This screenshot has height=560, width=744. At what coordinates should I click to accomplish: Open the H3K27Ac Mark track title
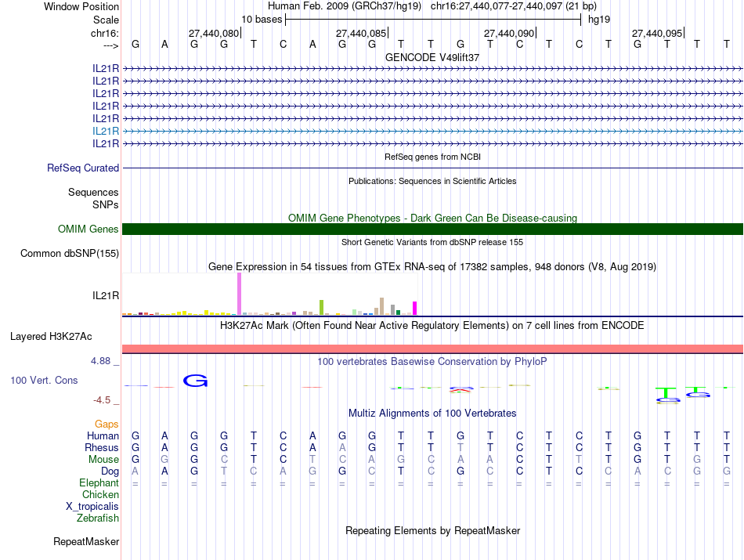[432, 326]
